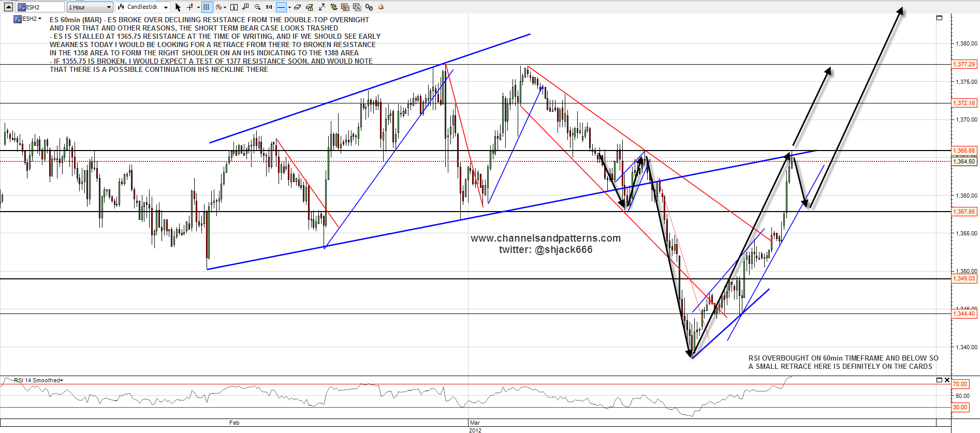980x433 pixels.
Task: Close the RSI indicator panel
Action: pos(947,380)
